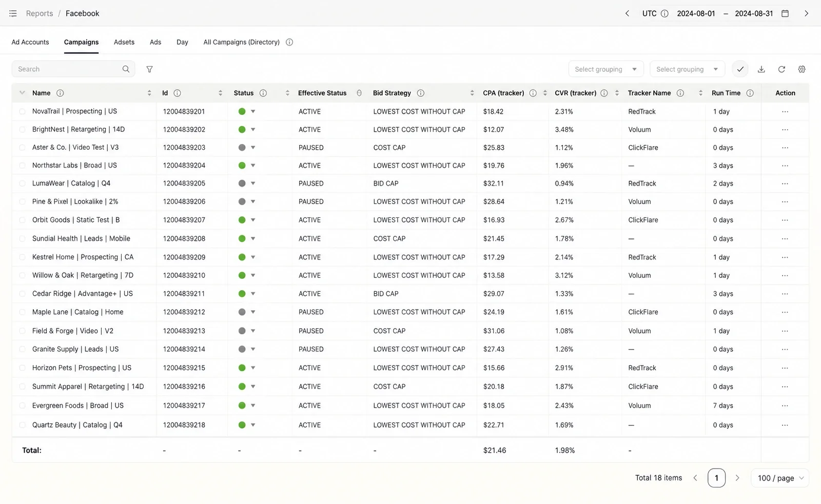Click info icon beside Run Time header
This screenshot has width=821, height=504.
click(x=750, y=93)
